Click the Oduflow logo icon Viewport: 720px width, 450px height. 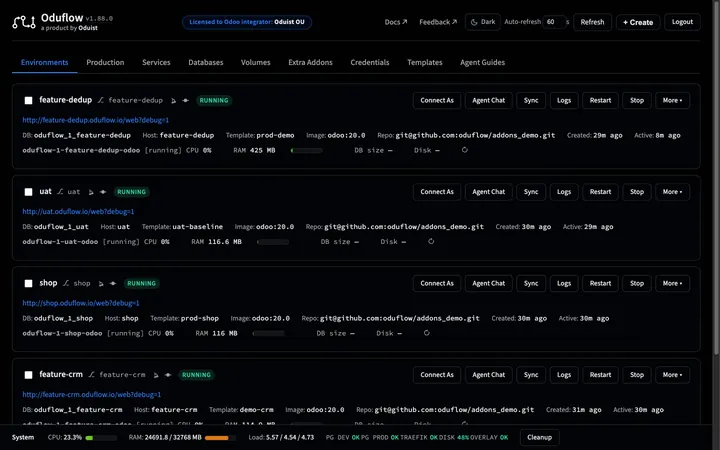pyautogui.click(x=24, y=22)
